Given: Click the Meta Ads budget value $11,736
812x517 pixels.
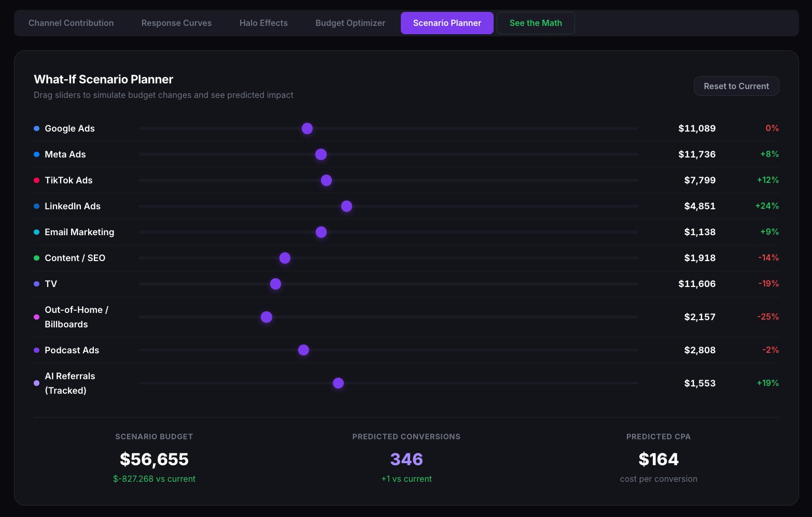Looking at the screenshot, I should (x=697, y=154).
